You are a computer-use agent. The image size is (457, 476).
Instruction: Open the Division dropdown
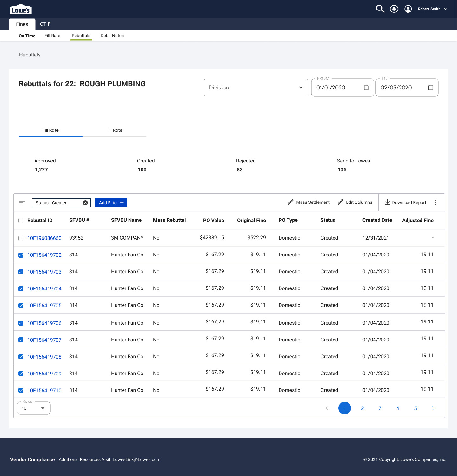click(256, 88)
